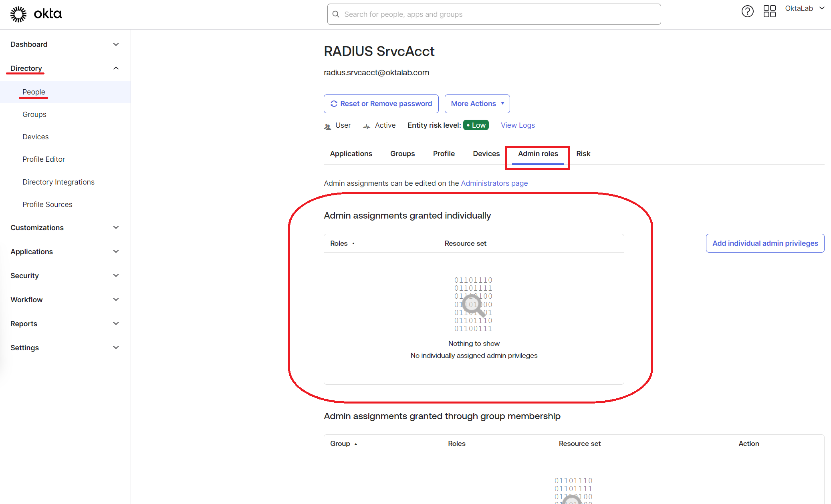Open the apps grid launcher icon
The width and height of the screenshot is (831, 504).
coord(769,11)
